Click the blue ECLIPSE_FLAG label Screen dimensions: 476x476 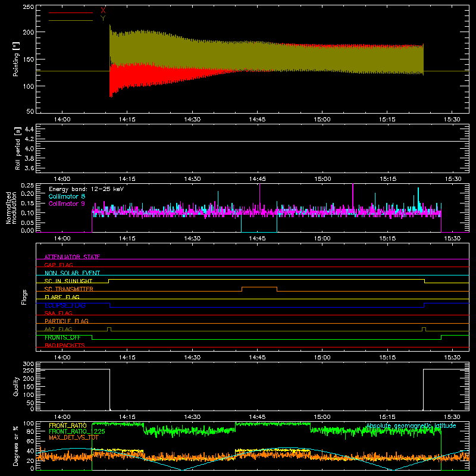tap(65, 305)
